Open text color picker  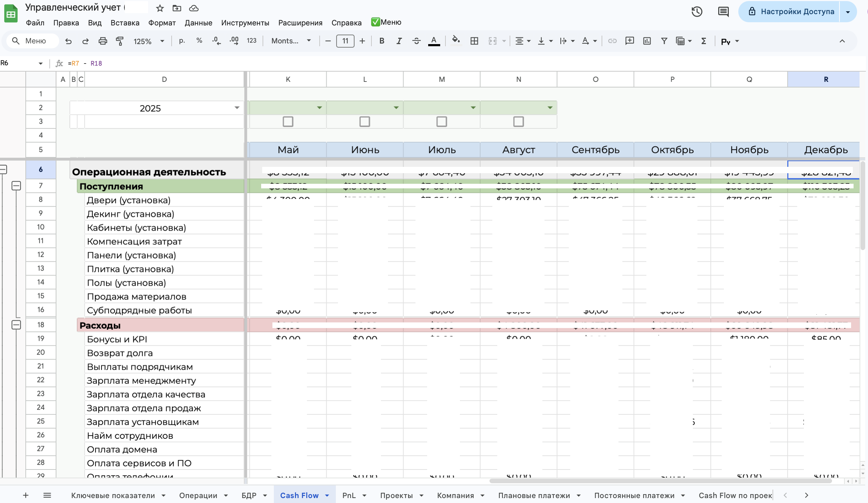434,41
